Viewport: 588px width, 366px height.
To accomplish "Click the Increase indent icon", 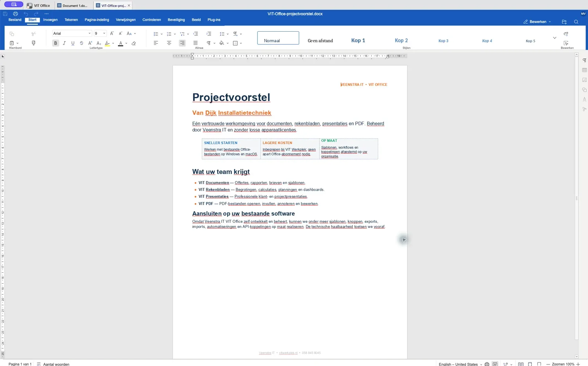I will [209, 34].
